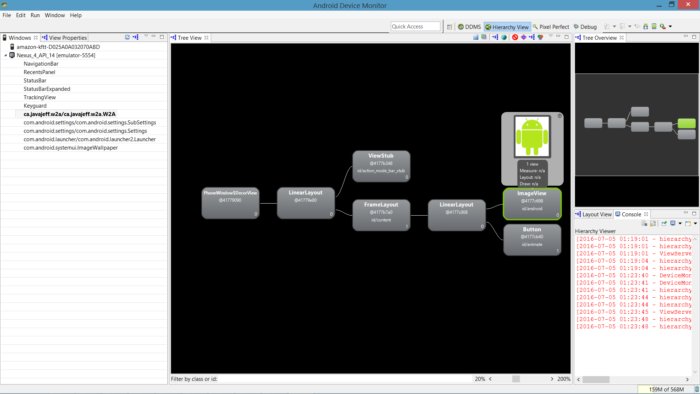
Task: Click the FrameLayout node
Action: (381, 215)
